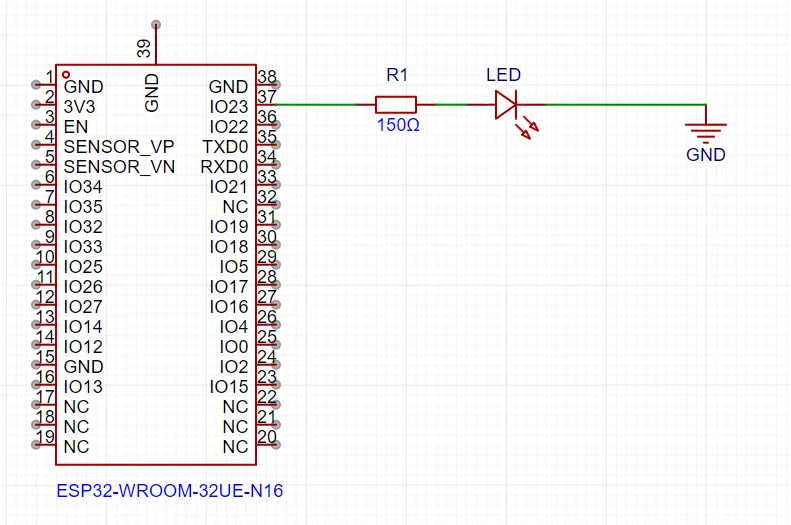Click the IO14 pin label

coord(83,327)
